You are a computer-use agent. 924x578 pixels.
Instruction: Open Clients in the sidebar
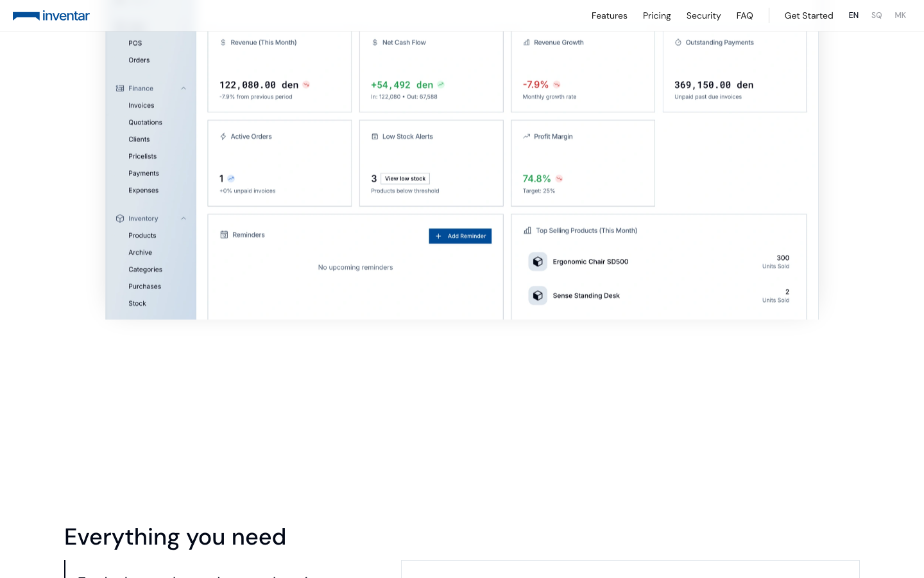tap(139, 139)
